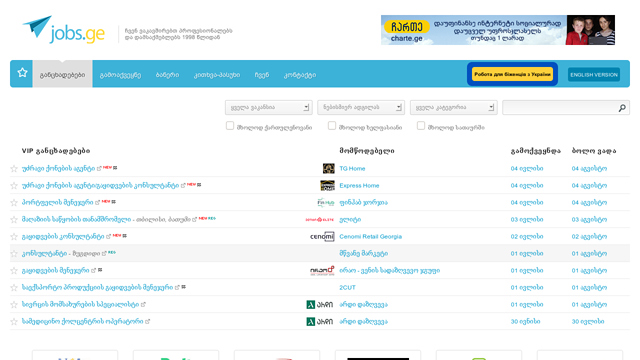Toggle favorite star for TG Home listing
The height and width of the screenshot is (360, 640).
tap(14, 169)
